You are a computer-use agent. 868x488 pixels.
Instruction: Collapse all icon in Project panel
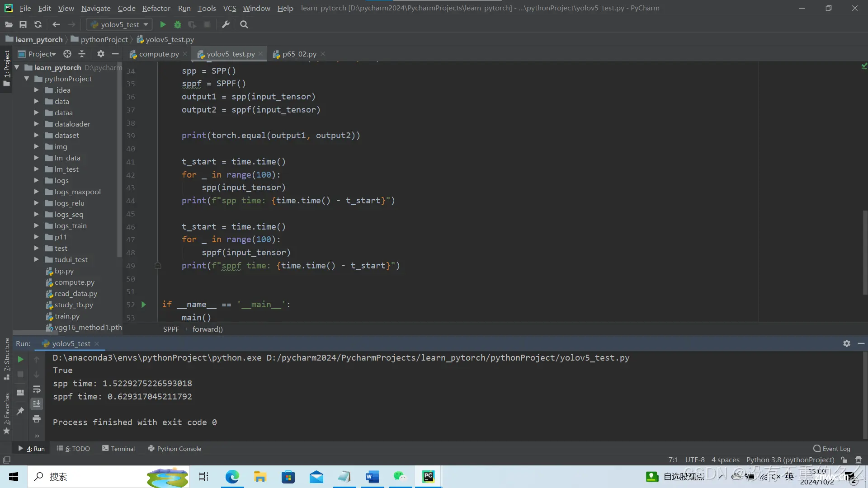point(82,54)
